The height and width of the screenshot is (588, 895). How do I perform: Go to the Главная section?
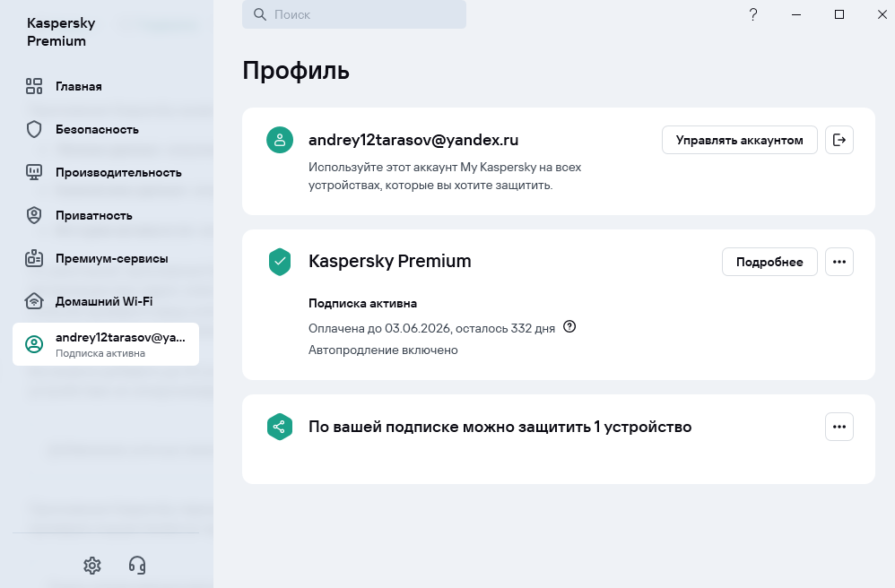(106, 86)
